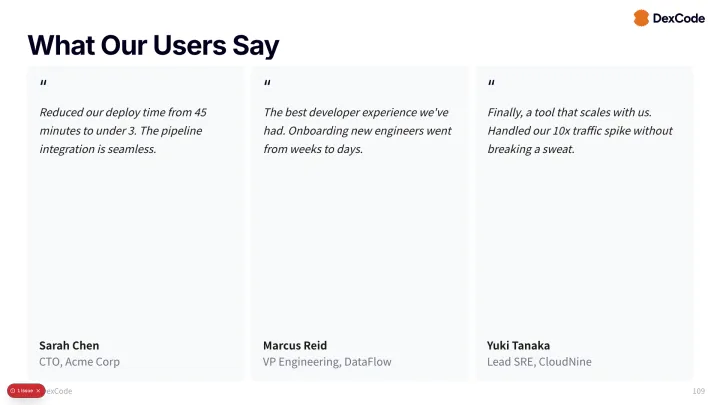Click the quote mark on Marcus Reid's card
Viewport: 720px width, 405px height.
[x=267, y=84]
